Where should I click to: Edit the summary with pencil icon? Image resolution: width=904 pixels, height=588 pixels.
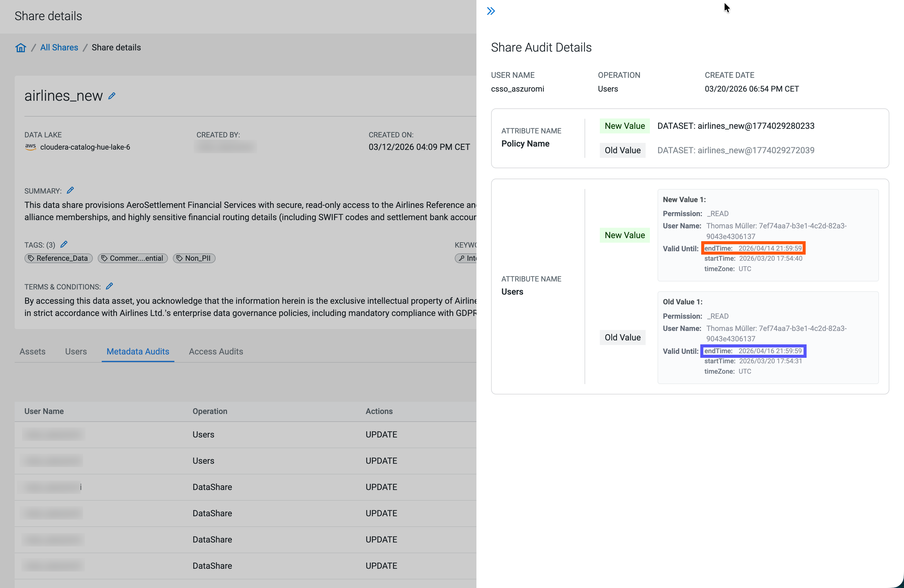point(70,190)
